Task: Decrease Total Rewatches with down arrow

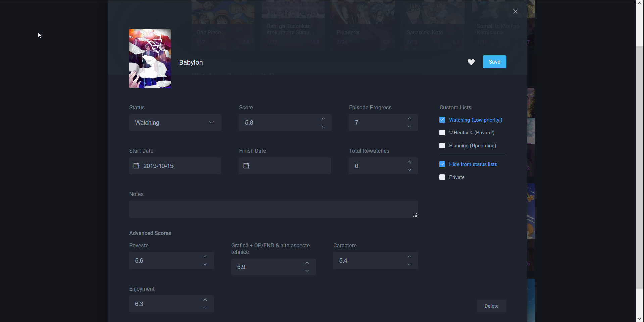Action: (409, 170)
